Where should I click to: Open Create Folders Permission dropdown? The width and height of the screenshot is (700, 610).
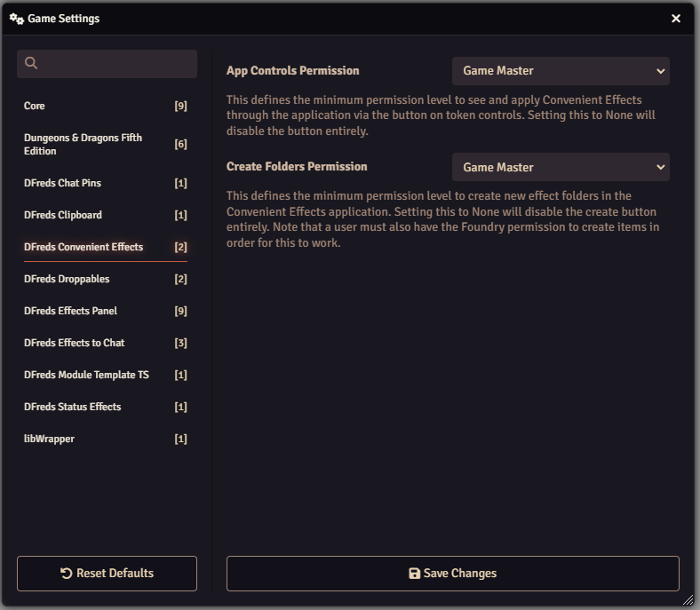(561, 167)
